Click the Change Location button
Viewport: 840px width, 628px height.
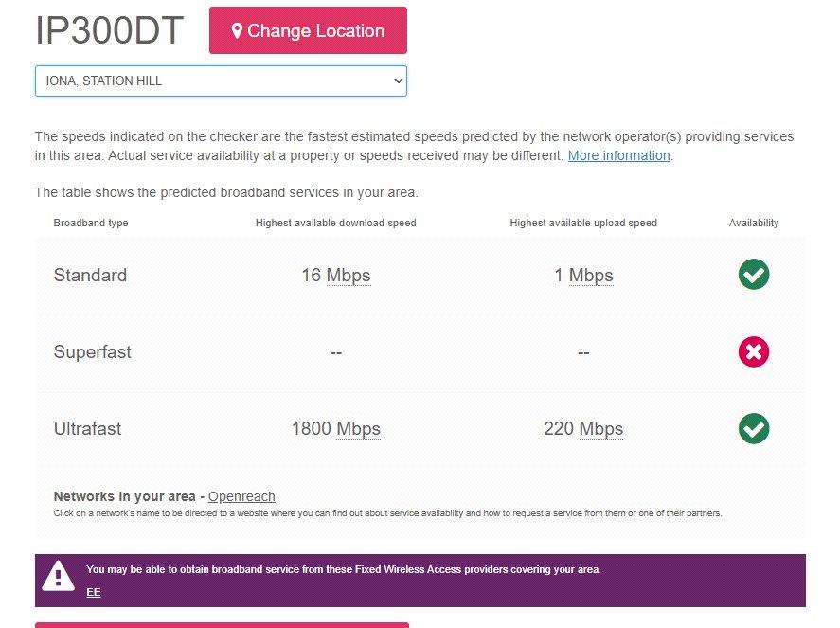[308, 30]
